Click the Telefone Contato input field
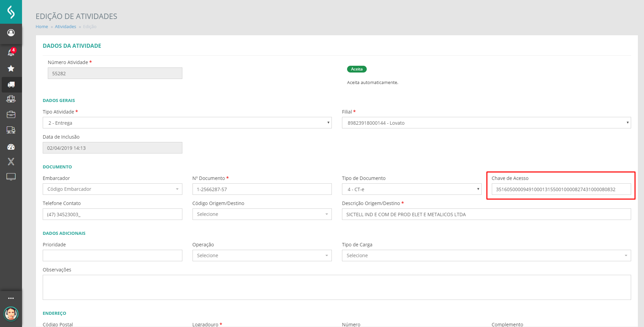 (x=113, y=214)
